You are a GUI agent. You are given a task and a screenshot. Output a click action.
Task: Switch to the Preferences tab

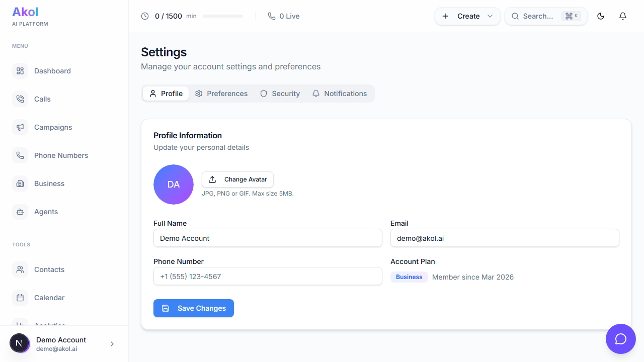(221, 94)
